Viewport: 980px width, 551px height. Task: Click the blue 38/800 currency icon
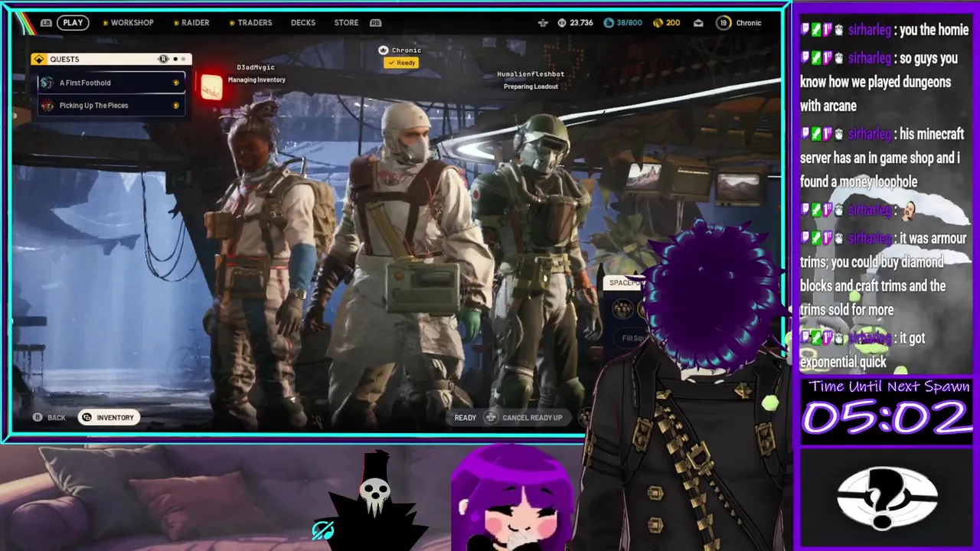click(609, 23)
